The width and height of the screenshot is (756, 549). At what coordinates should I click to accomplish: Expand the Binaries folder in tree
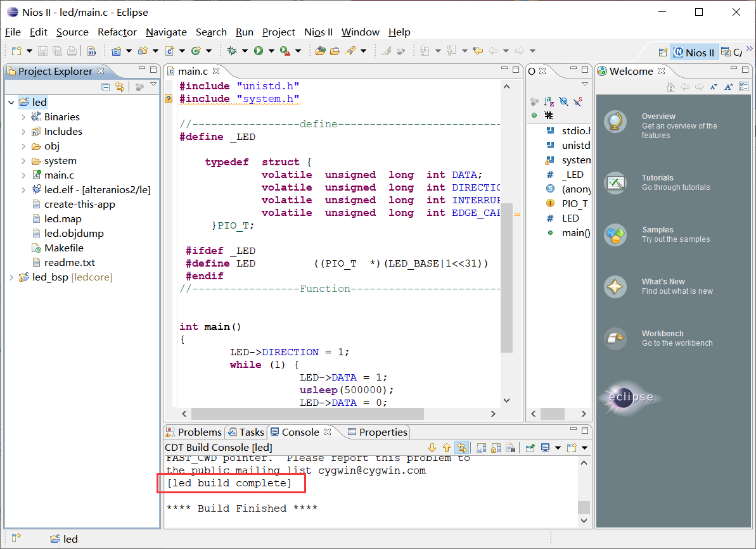(23, 117)
